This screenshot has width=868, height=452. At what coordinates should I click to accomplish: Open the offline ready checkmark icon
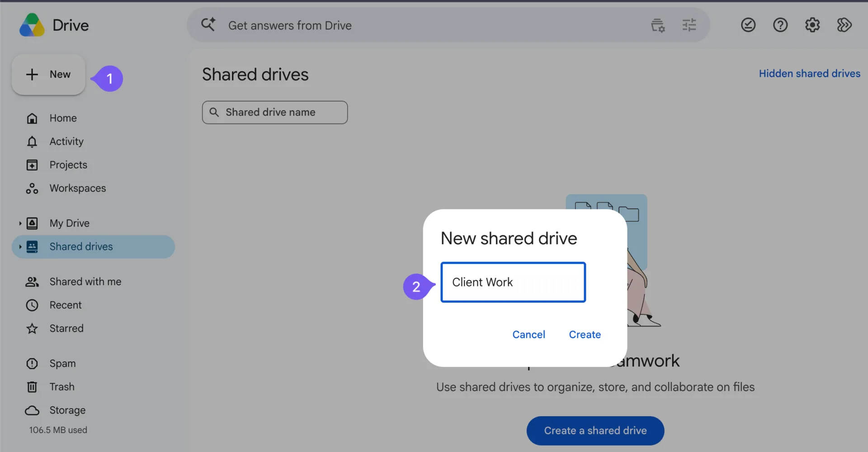(748, 25)
